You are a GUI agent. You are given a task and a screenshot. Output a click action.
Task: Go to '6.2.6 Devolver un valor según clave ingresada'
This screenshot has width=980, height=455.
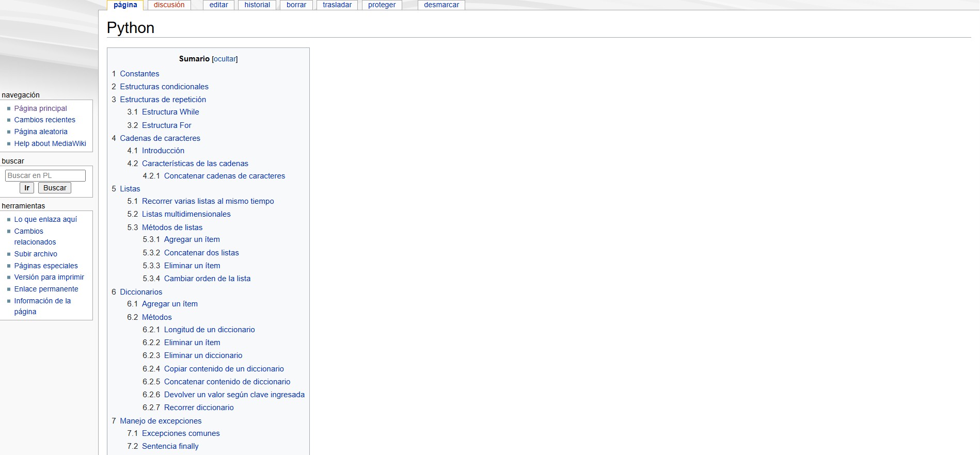tap(224, 395)
